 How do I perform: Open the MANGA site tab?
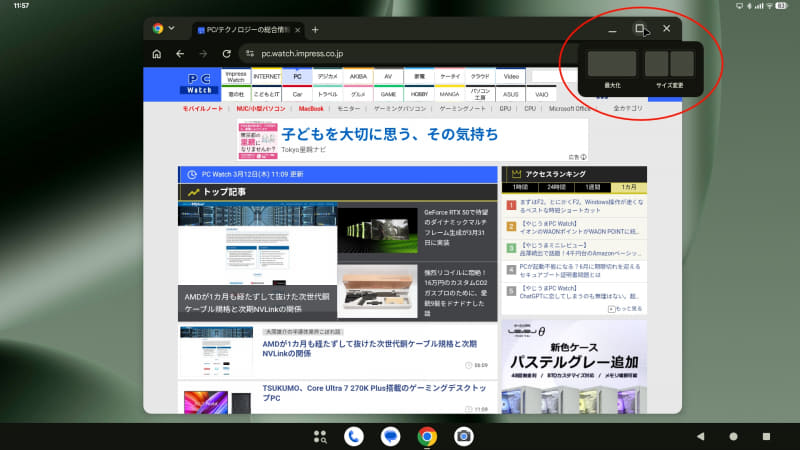pyautogui.click(x=449, y=94)
